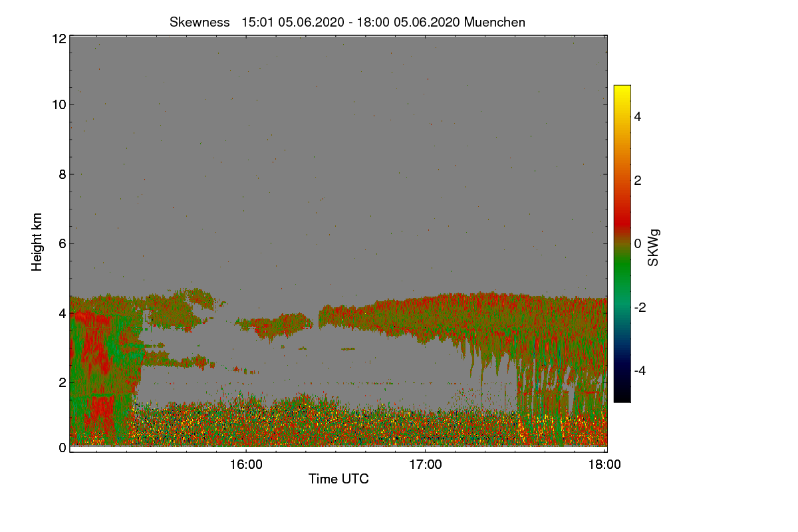Click the 16:00 time tick label
798x532 pixels.
click(x=245, y=465)
